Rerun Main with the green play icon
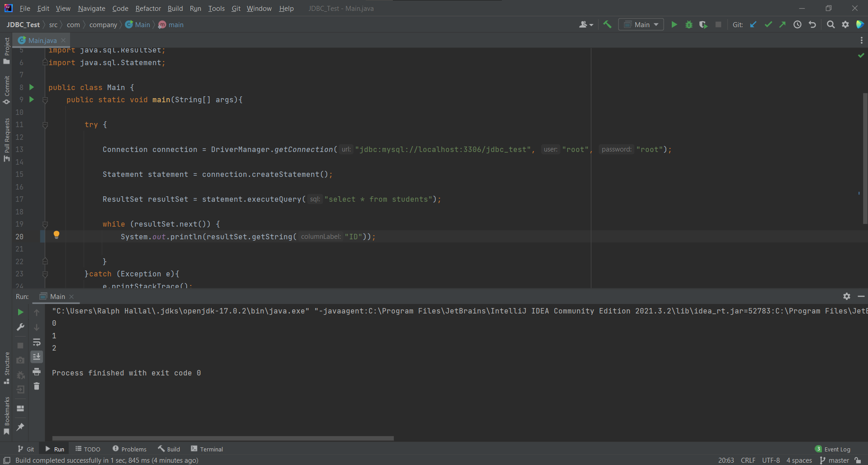This screenshot has height=465, width=868. pyautogui.click(x=20, y=312)
